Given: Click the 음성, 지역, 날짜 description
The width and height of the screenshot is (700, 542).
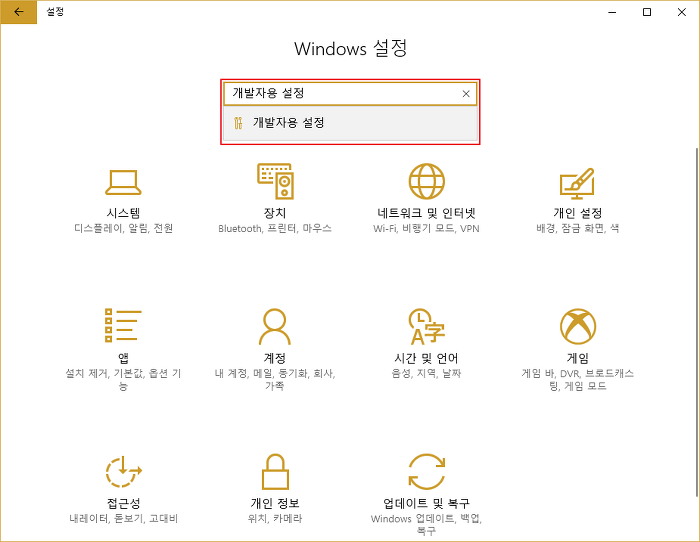Looking at the screenshot, I should (426, 373).
